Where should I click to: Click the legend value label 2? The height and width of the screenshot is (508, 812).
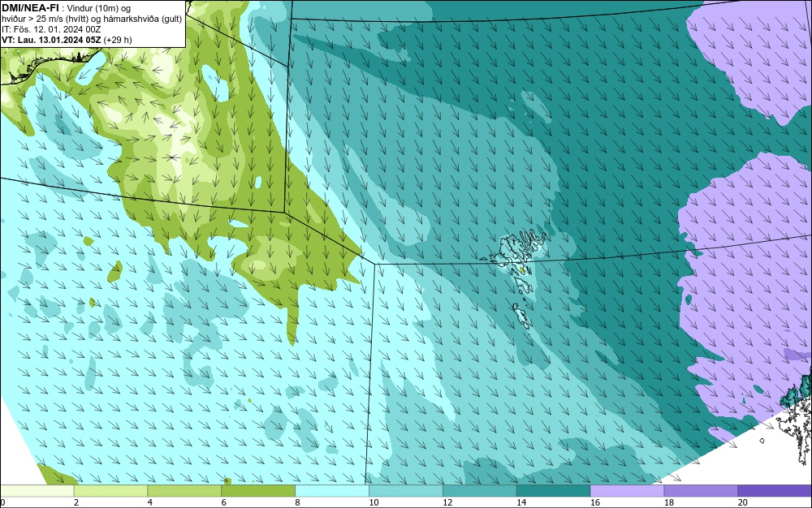tap(76, 502)
